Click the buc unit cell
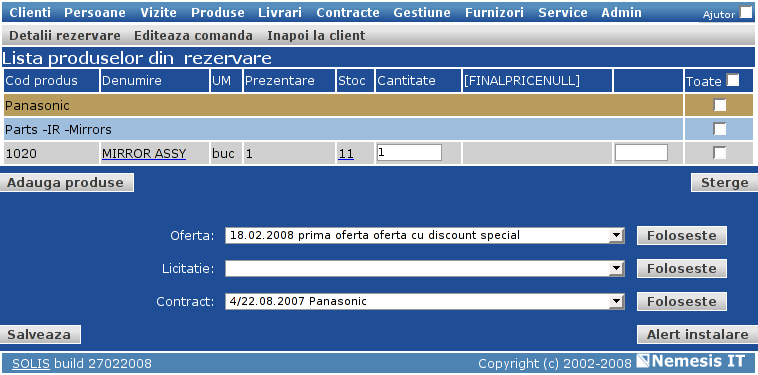Screen dimensions: 758x375 click(226, 154)
